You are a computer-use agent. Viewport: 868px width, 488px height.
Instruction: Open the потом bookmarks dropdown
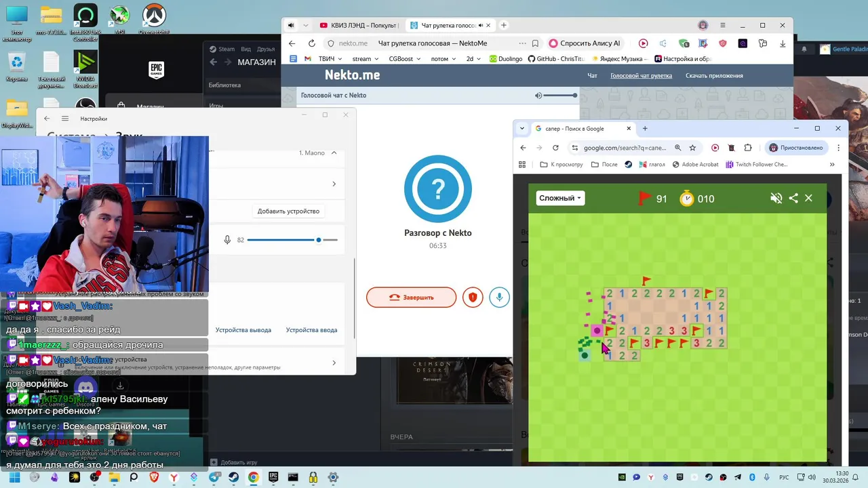443,59
